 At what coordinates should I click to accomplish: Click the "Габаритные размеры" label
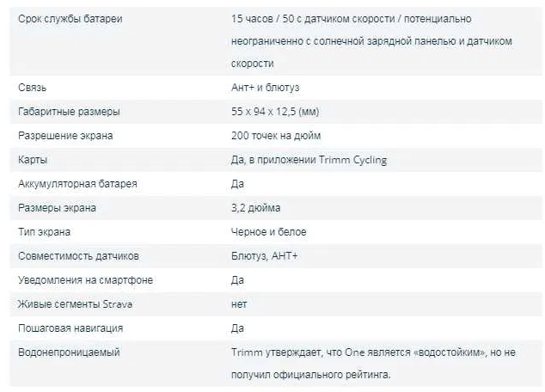click(69, 112)
